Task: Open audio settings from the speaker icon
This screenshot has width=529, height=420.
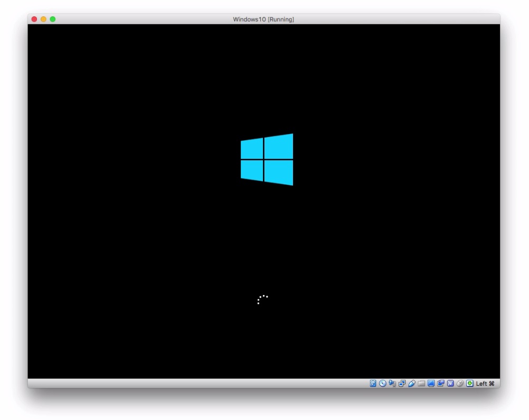Action: coord(392,383)
